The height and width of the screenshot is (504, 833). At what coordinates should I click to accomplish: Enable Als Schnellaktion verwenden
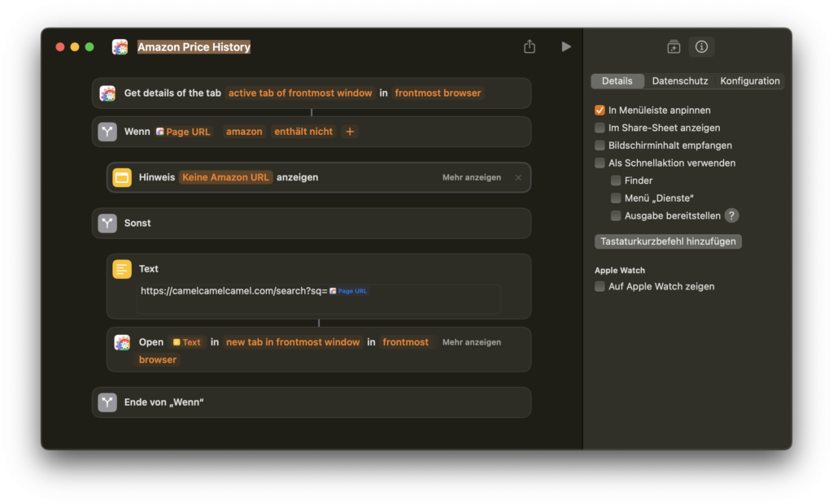[x=600, y=163]
